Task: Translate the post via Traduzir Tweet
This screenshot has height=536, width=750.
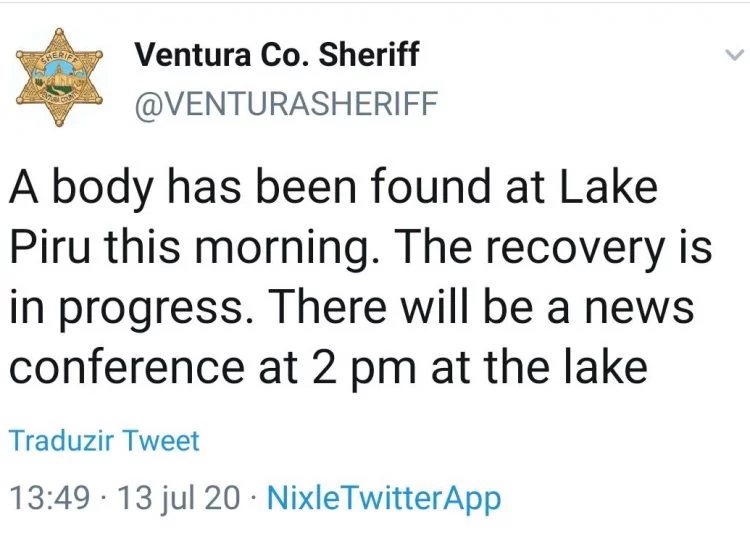Action: [104, 440]
